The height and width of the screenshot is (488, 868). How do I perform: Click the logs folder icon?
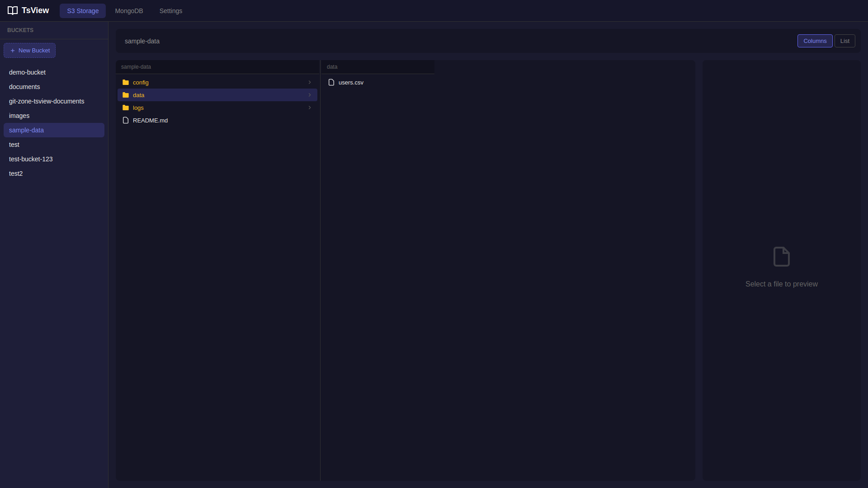point(126,108)
